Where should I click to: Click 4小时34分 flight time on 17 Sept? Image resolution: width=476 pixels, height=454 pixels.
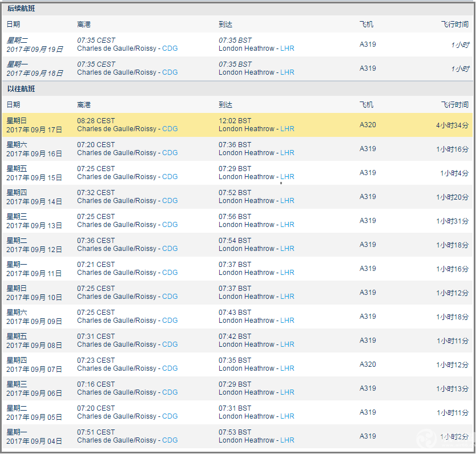453,125
